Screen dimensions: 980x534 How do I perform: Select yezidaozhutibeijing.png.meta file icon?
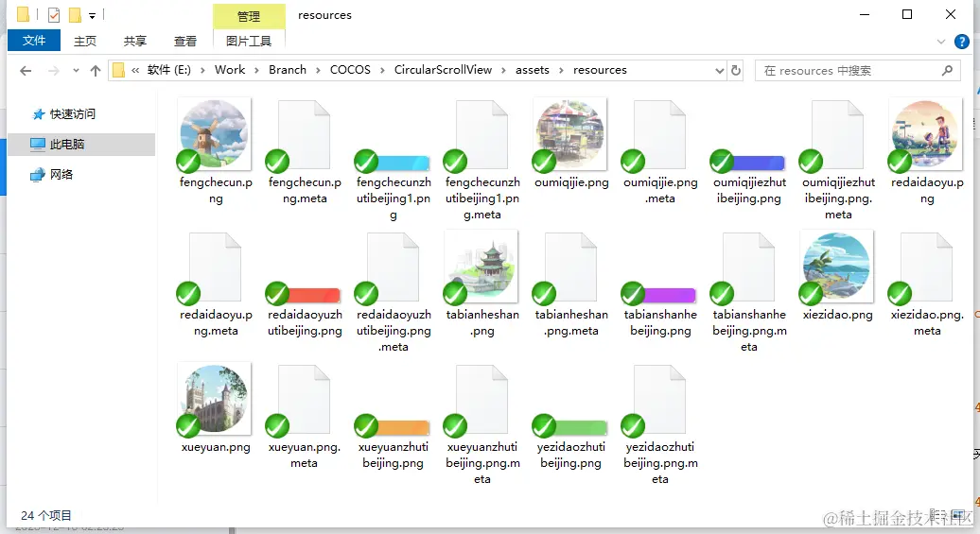[659, 401]
